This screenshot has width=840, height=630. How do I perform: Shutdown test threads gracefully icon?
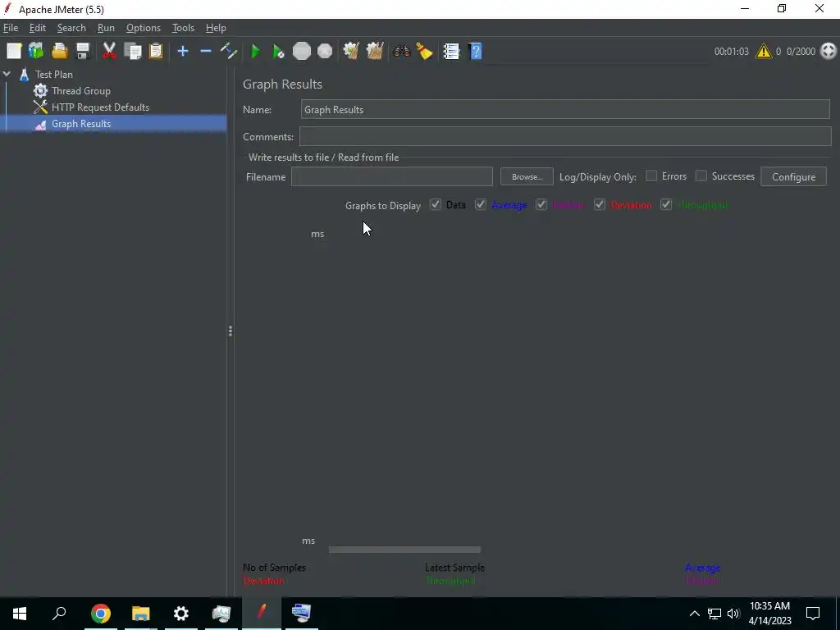click(x=325, y=52)
